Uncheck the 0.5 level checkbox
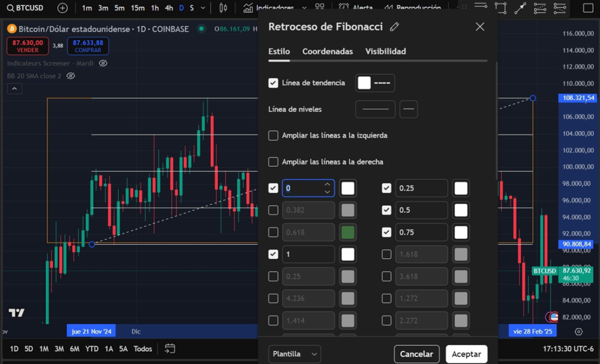Image resolution: width=600 pixels, height=364 pixels. pyautogui.click(x=387, y=210)
